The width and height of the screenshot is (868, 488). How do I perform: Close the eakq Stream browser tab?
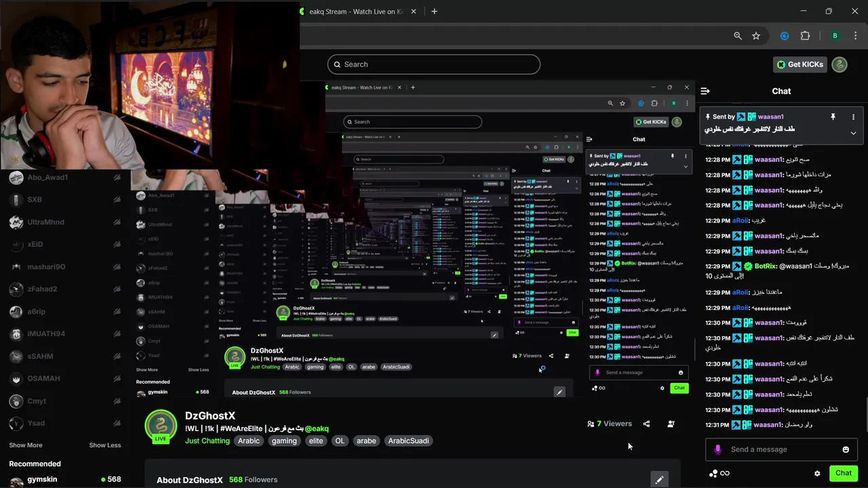pyautogui.click(x=413, y=11)
